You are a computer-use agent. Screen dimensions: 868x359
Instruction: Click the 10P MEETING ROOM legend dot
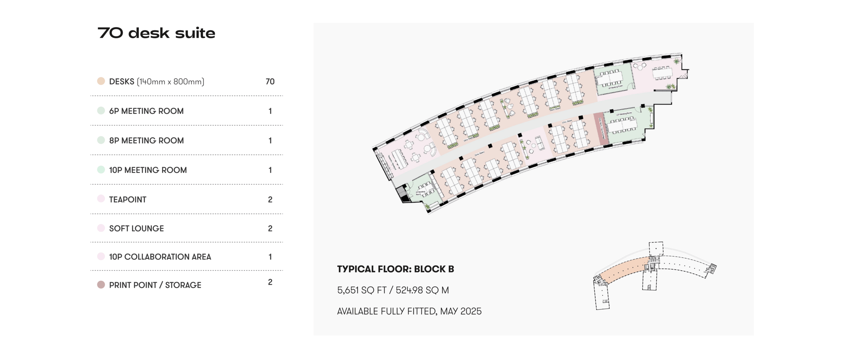coord(101,170)
